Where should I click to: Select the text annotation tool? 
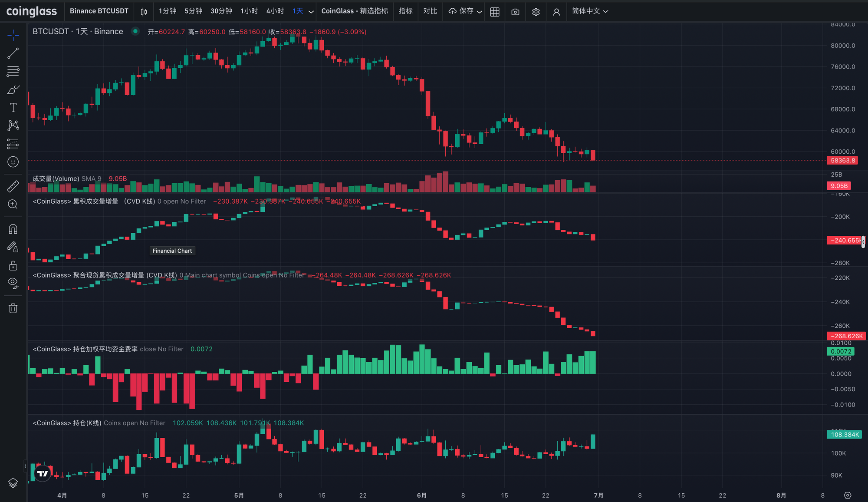[x=13, y=108]
